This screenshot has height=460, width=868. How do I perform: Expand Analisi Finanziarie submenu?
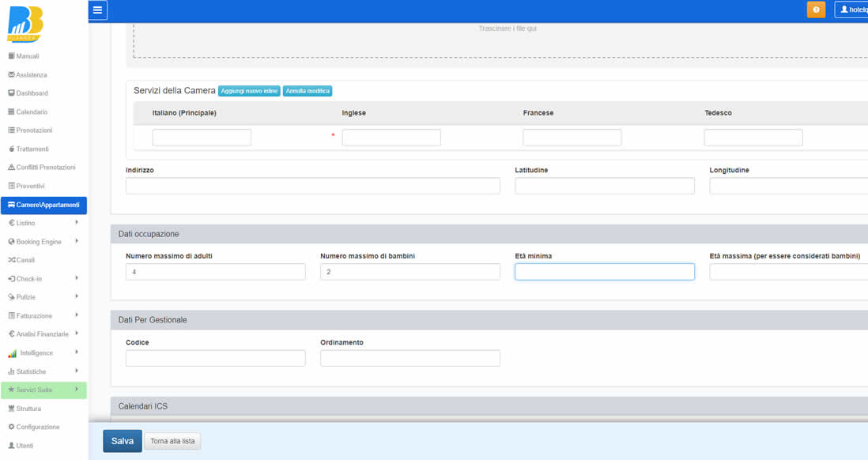77,334
